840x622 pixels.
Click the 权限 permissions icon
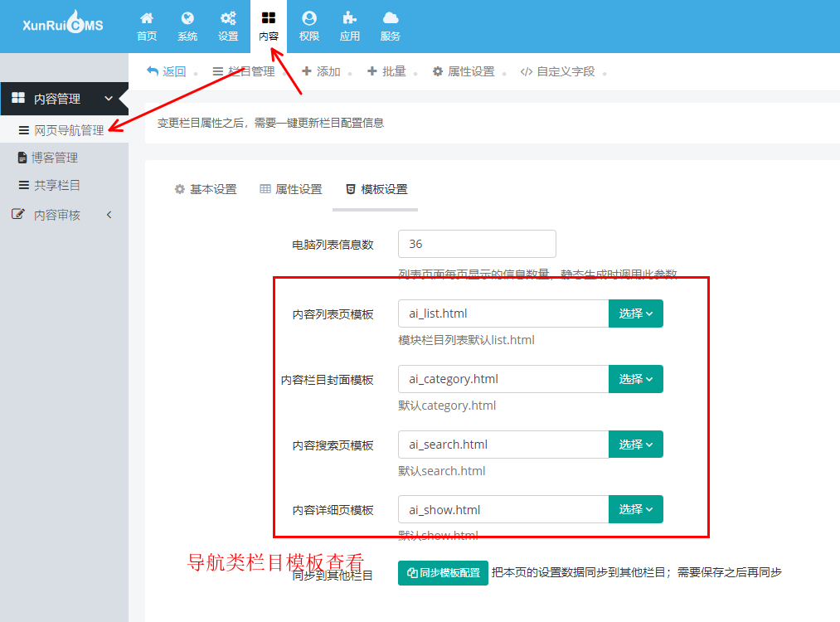point(308,25)
